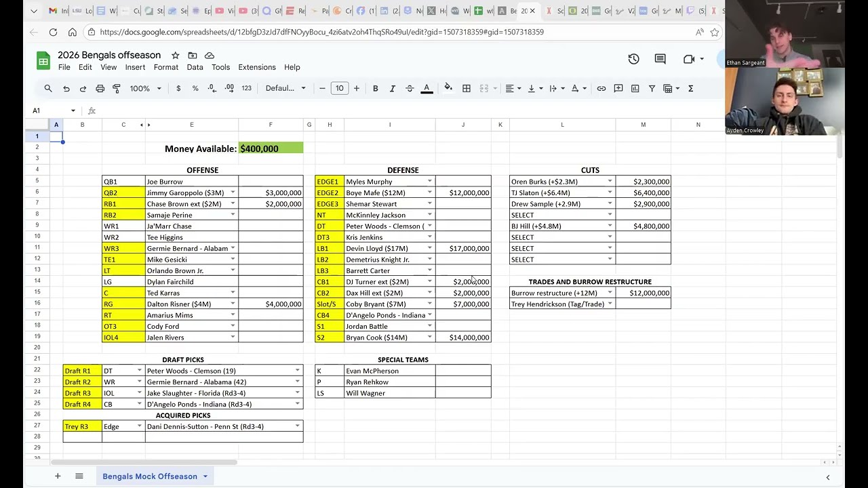Viewport: 868px width, 488px height.
Task: Open the View menu
Action: pos(108,67)
